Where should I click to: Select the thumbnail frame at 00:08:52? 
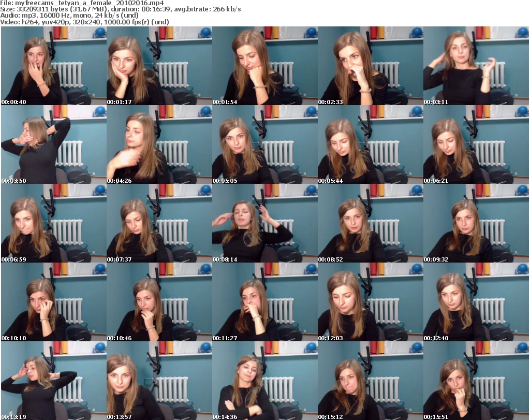click(x=371, y=224)
